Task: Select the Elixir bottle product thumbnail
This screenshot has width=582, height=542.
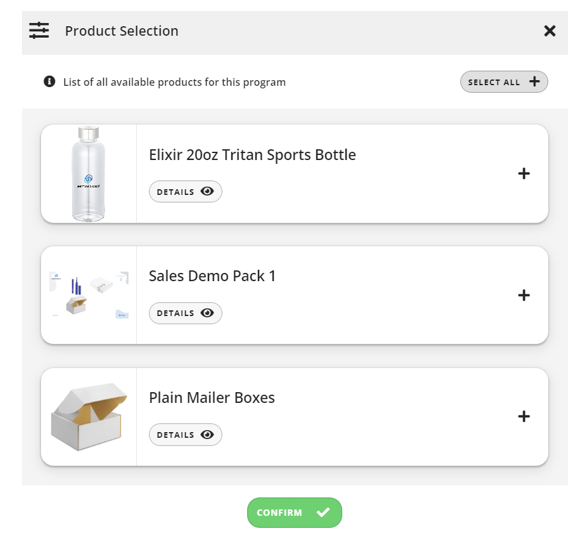Action: (88, 174)
